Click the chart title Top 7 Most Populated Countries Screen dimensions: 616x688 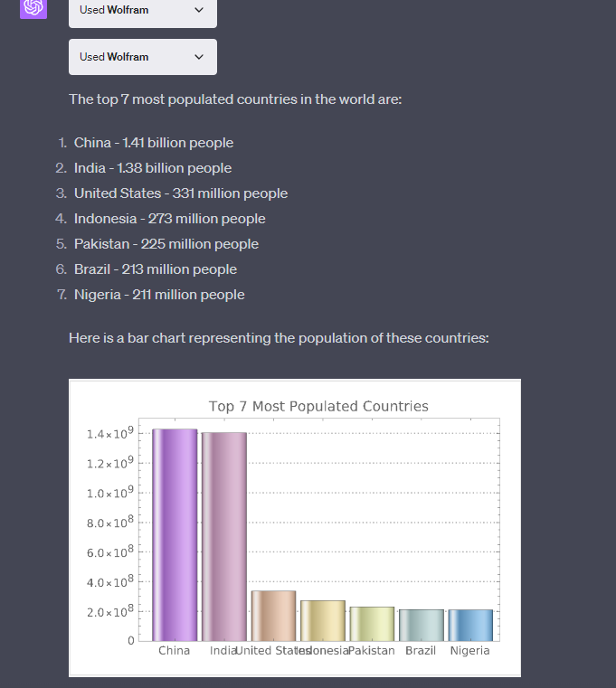pyautogui.click(x=318, y=407)
